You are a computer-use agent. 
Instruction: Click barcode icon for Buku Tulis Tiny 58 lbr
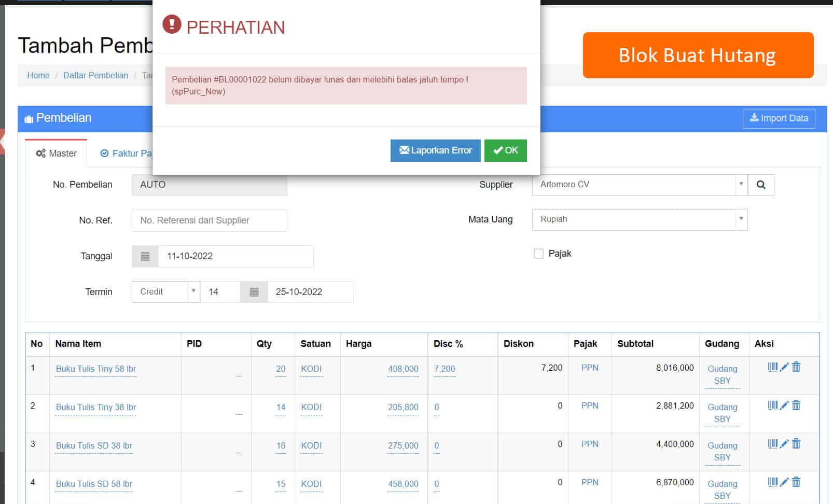(772, 367)
